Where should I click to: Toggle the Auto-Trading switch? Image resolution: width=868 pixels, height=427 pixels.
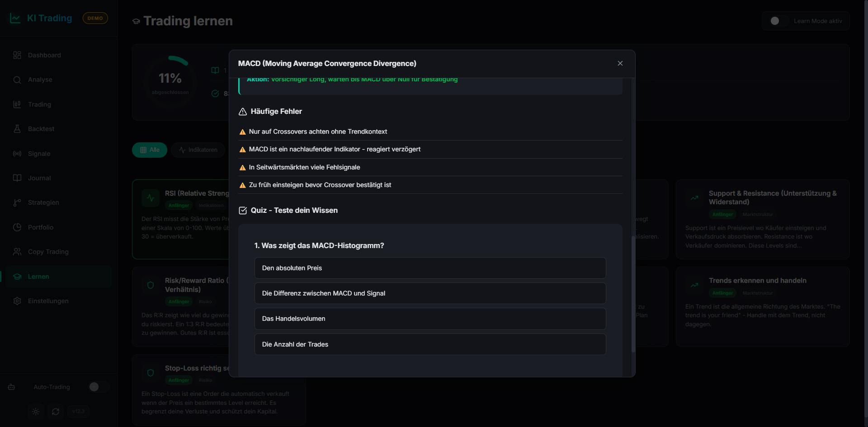pos(99,387)
